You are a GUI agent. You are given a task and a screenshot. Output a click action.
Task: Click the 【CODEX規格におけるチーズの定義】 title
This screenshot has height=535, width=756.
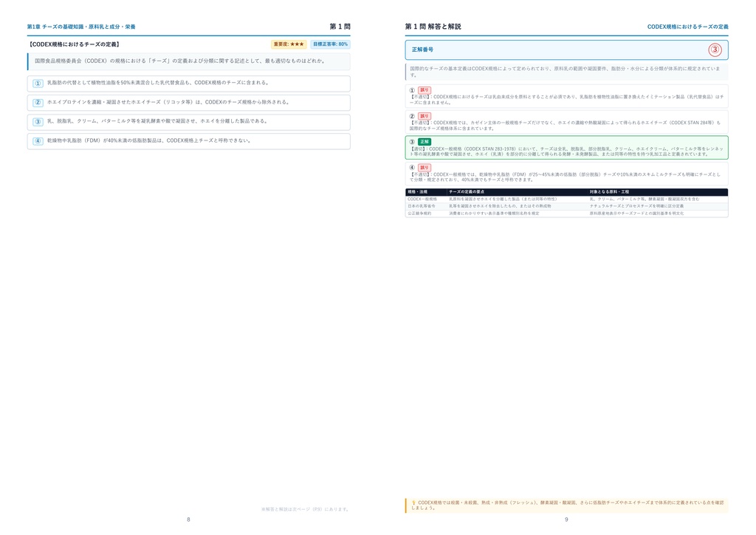click(x=75, y=44)
